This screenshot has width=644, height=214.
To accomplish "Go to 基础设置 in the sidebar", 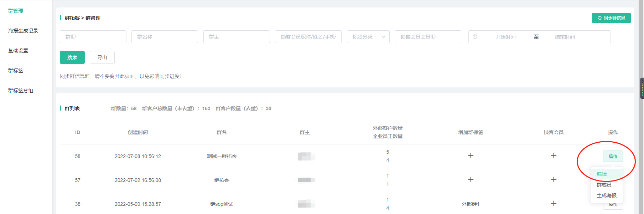I will click(18, 51).
